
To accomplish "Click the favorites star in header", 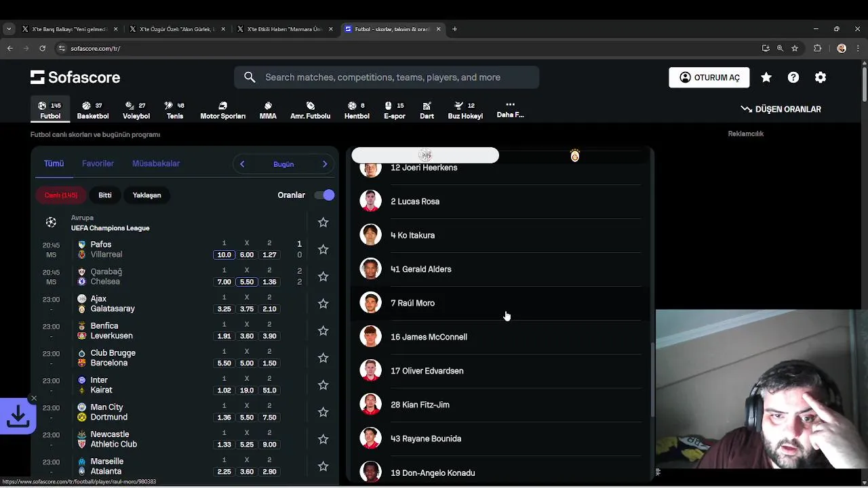I will tap(766, 77).
